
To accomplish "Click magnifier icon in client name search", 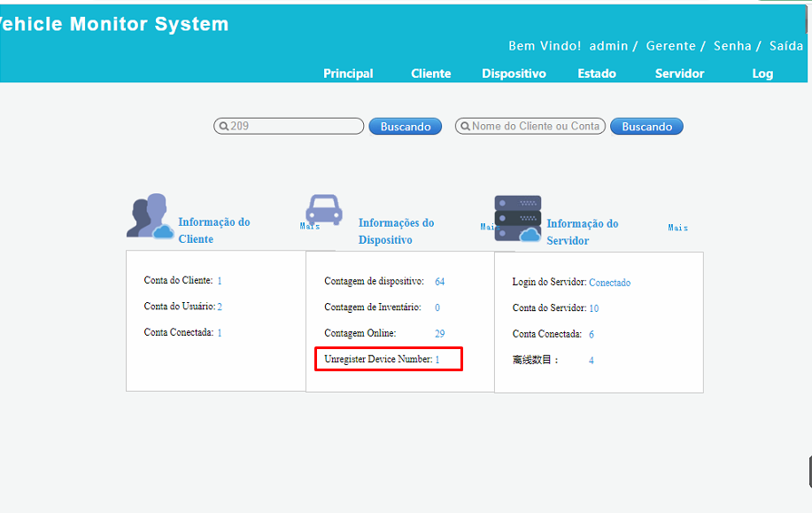I will [465, 127].
